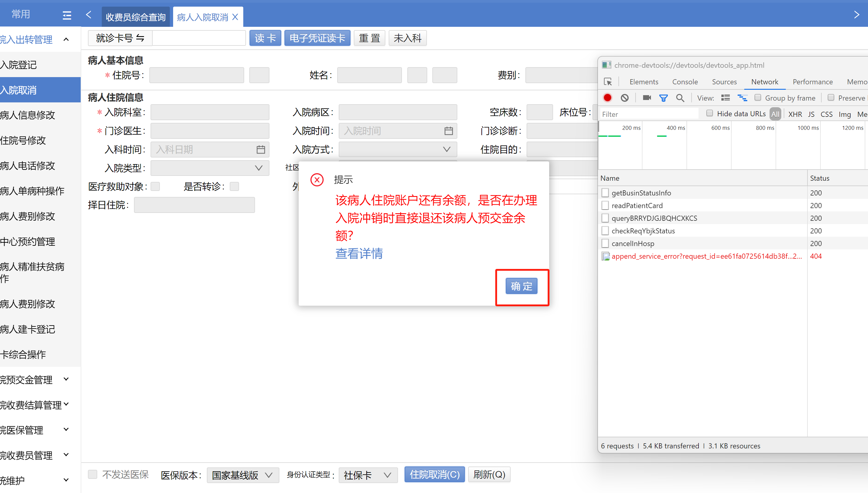Expand the 入院方式 dropdown
The width and height of the screenshot is (868, 493).
[x=398, y=149]
